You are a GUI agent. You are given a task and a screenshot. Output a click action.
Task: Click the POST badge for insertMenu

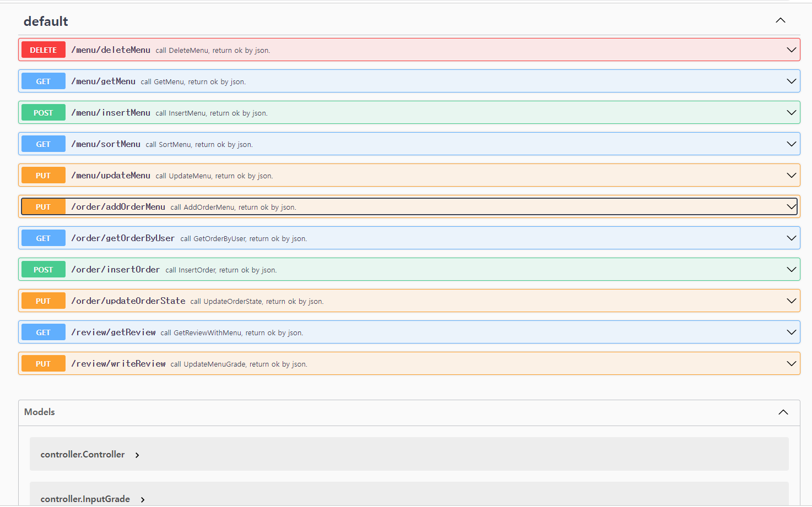[44, 113]
